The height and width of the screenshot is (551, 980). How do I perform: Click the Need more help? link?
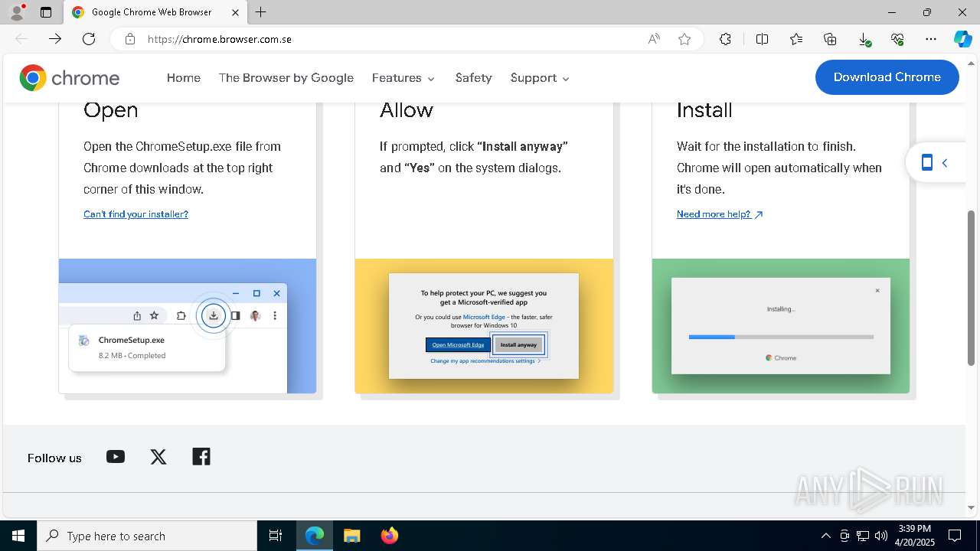coord(720,214)
